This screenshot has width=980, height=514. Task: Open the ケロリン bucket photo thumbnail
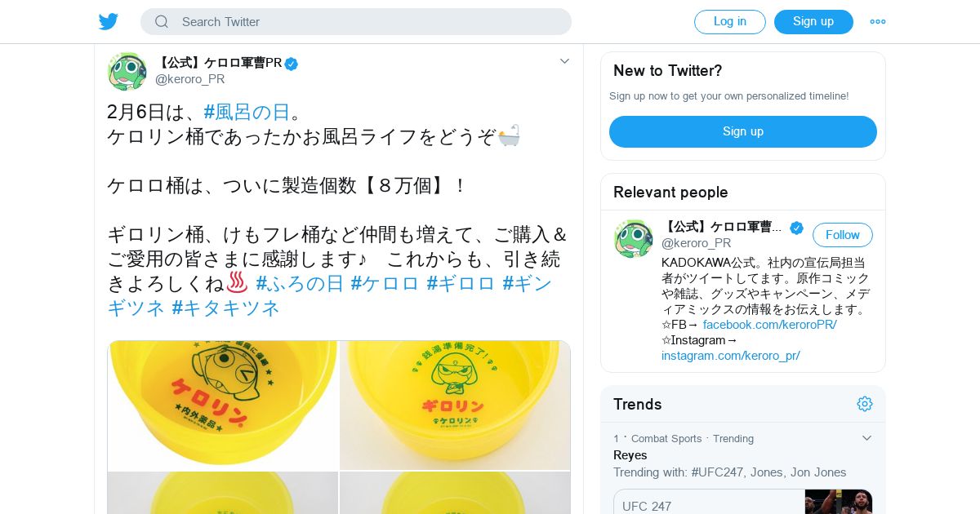[x=223, y=405]
